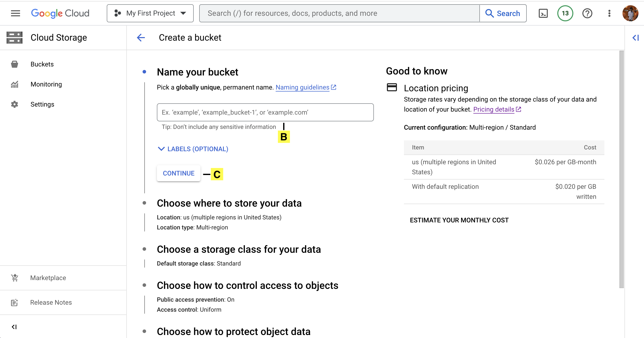Click the Monitoring chart icon

[x=15, y=84]
